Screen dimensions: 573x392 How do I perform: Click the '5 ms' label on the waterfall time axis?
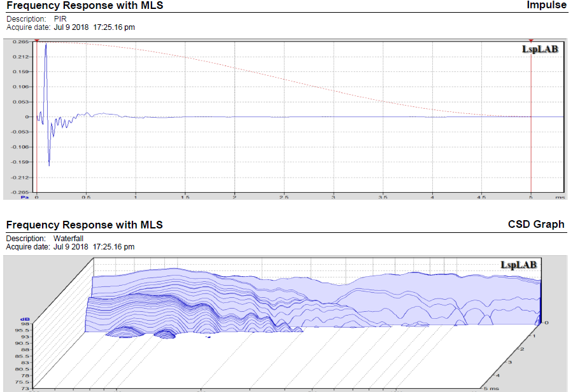click(x=492, y=388)
